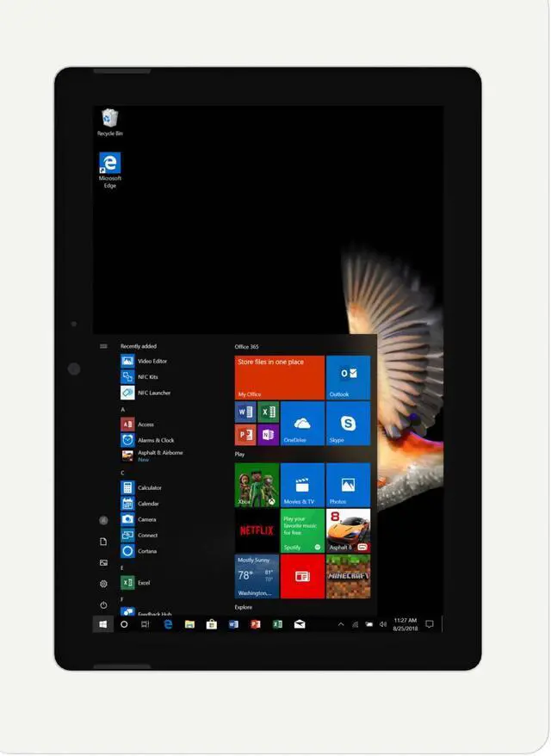This screenshot has width=551, height=756.
Task: Expand the Start menu hamburger navigation
Action: coord(103,346)
